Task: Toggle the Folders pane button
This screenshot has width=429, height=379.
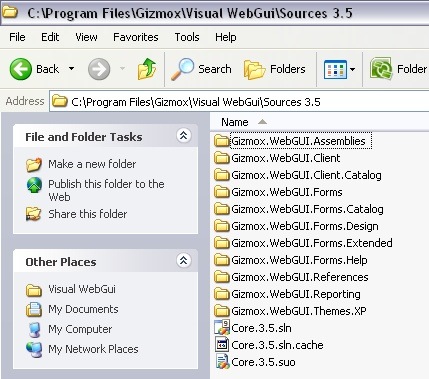Action: click(x=275, y=69)
